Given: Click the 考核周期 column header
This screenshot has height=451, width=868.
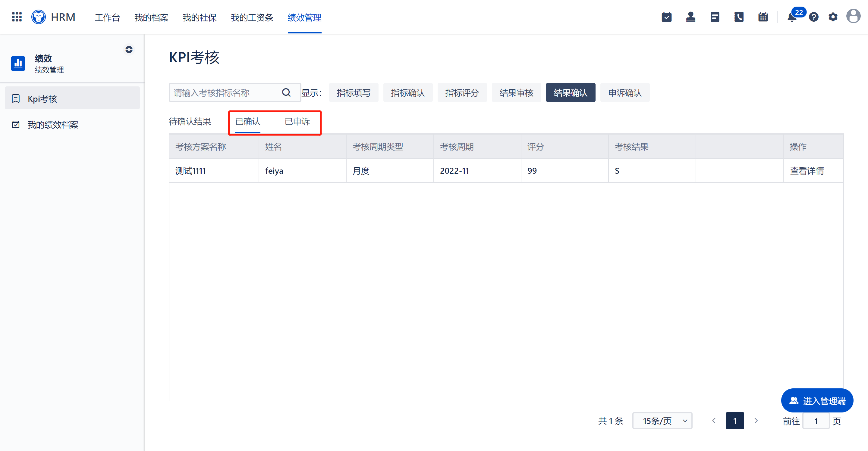Looking at the screenshot, I should [477, 147].
